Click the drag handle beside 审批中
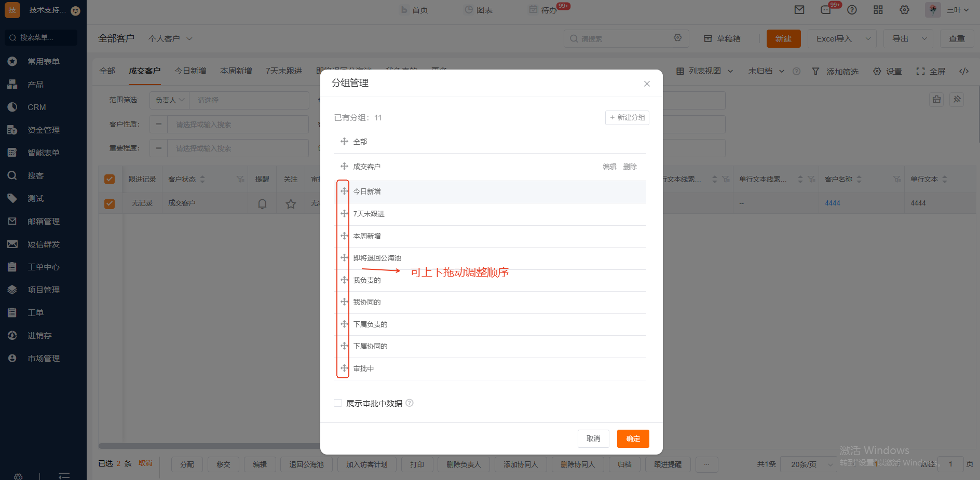The image size is (980, 480). tap(344, 368)
